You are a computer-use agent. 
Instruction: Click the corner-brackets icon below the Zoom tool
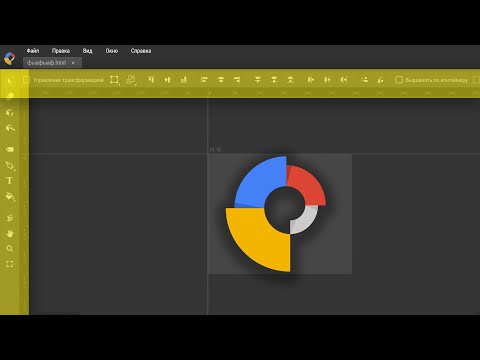point(10,264)
